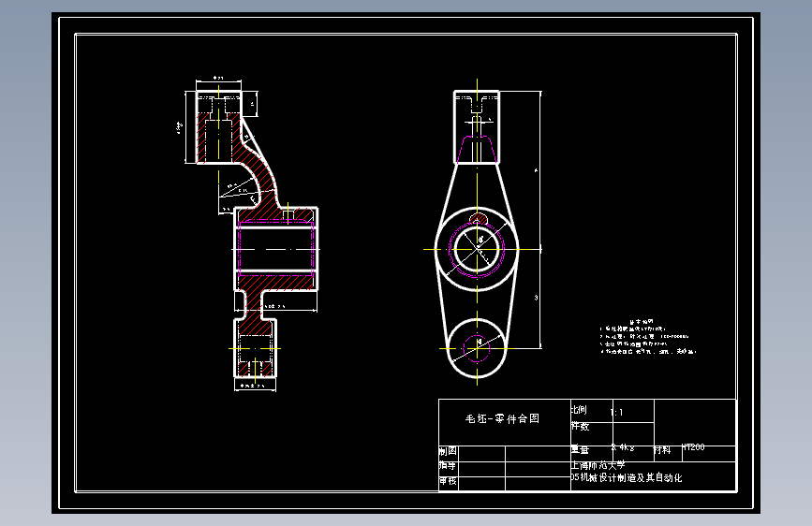
Task: Select the text '上海师范大学'
Action: 598,465
